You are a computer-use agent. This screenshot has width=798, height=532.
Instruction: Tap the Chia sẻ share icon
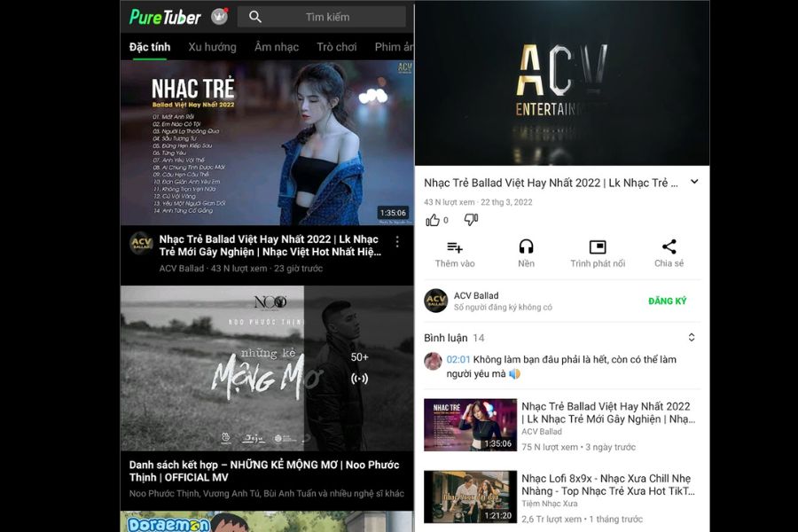669,246
